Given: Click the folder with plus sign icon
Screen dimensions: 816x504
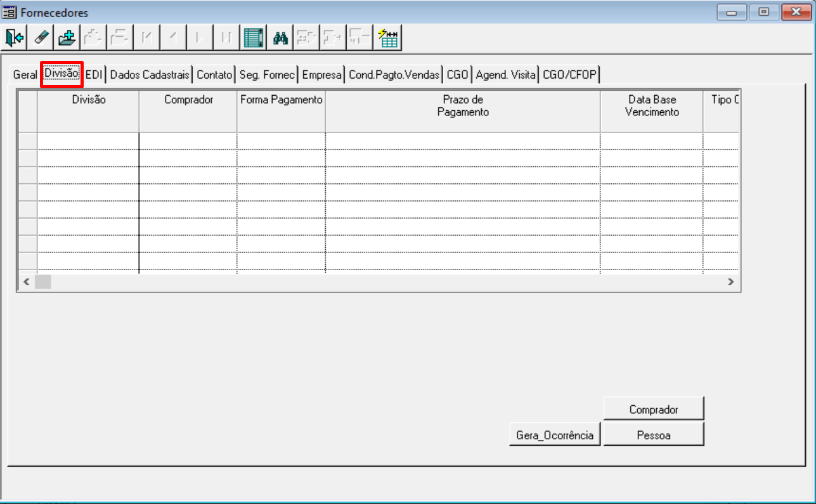Looking at the screenshot, I should [x=67, y=38].
